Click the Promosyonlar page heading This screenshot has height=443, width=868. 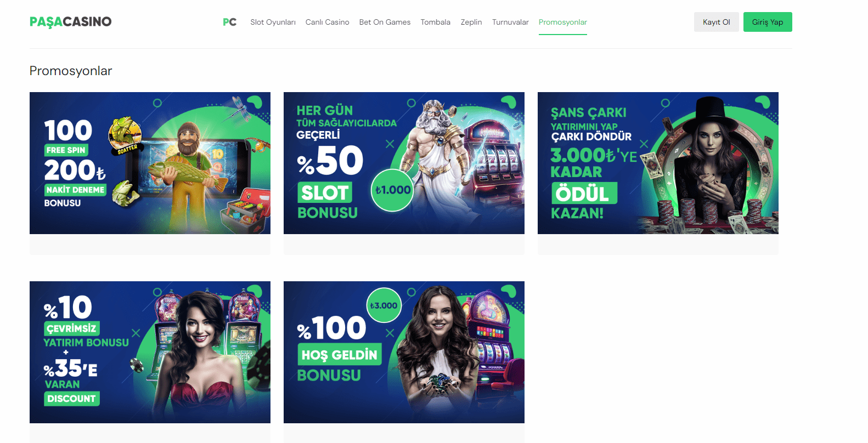coord(71,71)
